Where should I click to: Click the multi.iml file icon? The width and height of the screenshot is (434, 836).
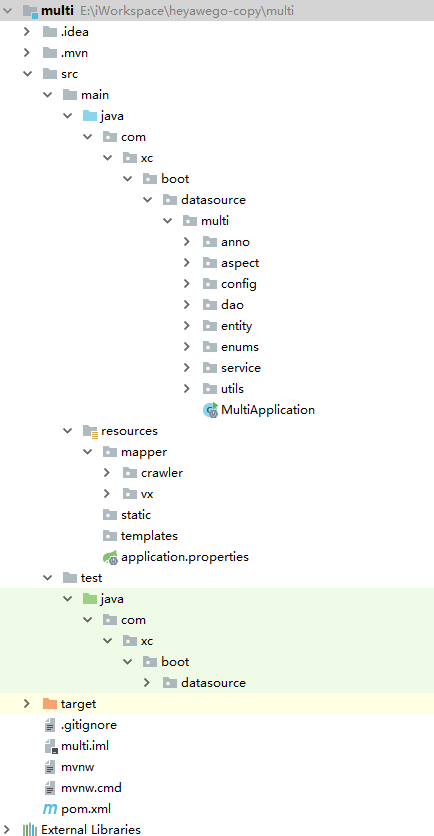50,746
